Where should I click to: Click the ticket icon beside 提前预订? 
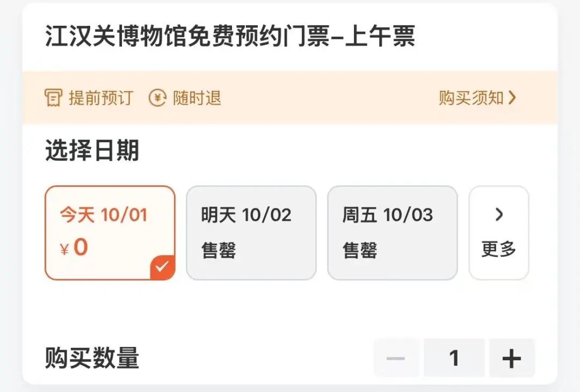coord(53,98)
